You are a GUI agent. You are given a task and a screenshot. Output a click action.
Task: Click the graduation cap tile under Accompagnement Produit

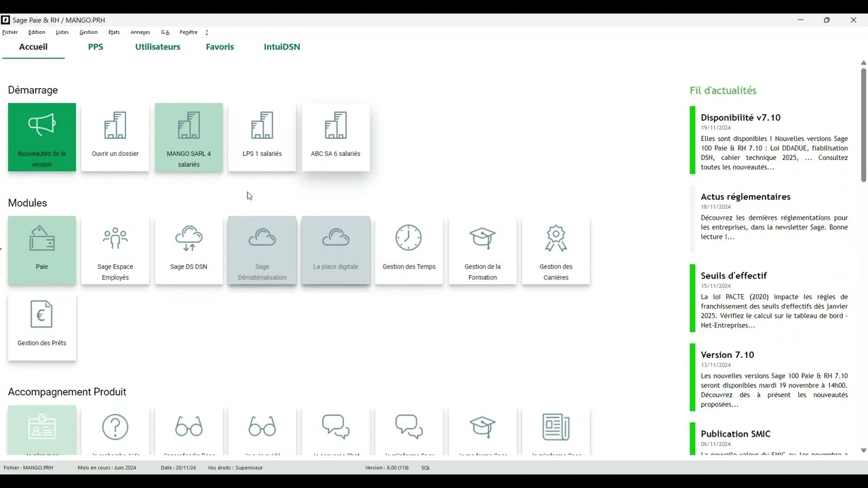[x=483, y=430]
